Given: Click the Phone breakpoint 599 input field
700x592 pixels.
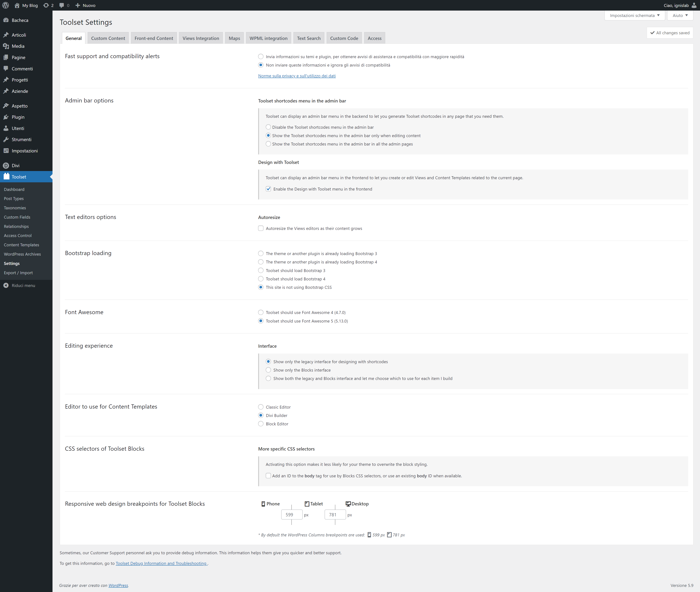Looking at the screenshot, I should (x=291, y=515).
